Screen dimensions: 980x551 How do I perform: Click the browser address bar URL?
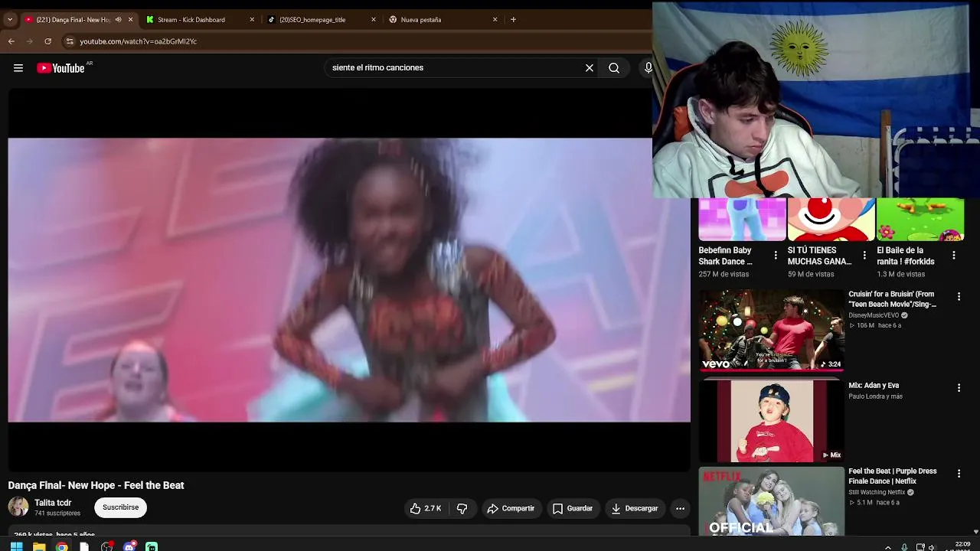[x=139, y=41]
